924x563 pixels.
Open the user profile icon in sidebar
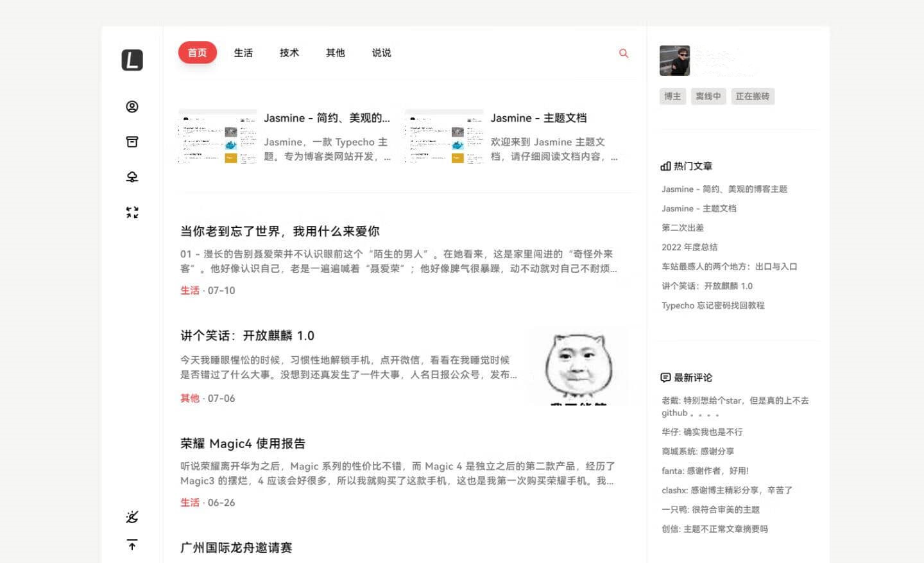132,107
